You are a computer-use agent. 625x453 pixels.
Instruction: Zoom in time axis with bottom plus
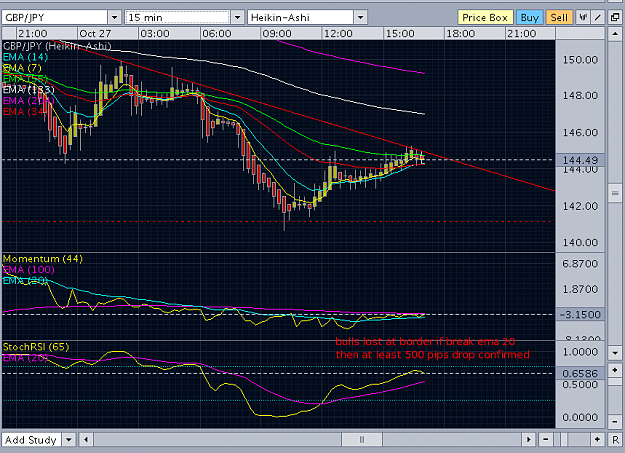click(597, 440)
